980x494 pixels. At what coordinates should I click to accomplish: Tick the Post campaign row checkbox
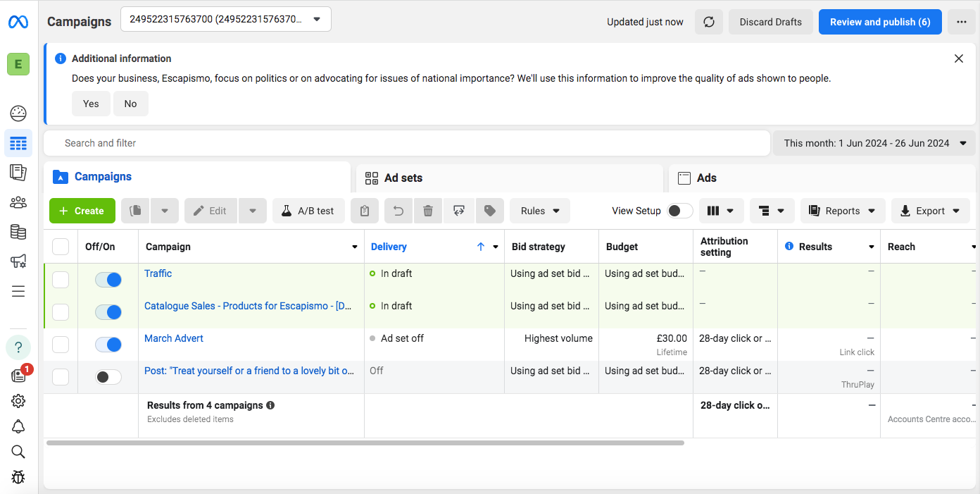[61, 377]
